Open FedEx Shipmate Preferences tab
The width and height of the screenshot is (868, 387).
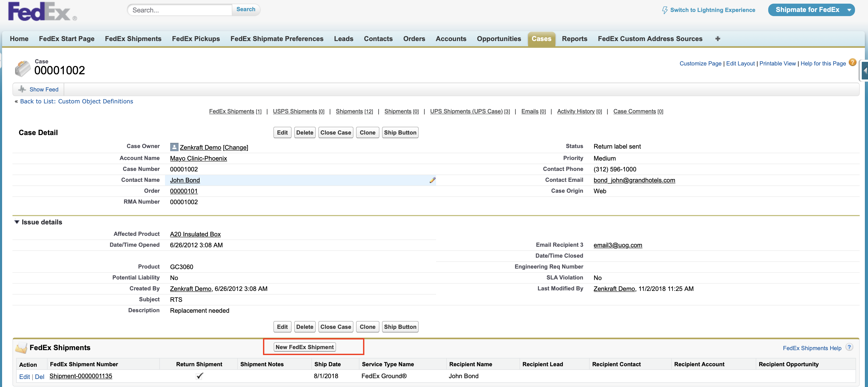[277, 39]
